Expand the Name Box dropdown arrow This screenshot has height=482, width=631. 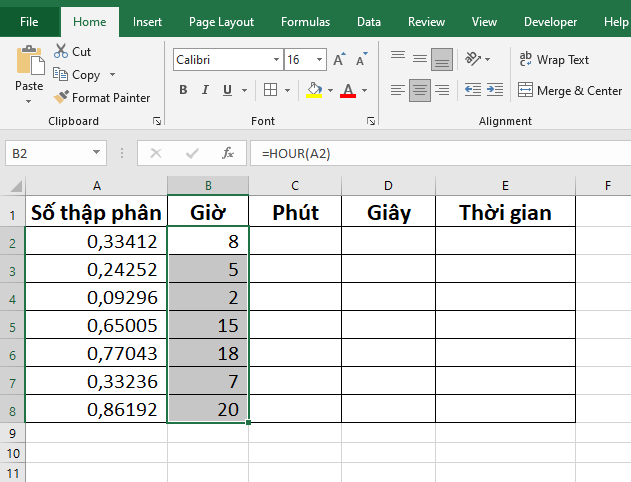click(97, 153)
